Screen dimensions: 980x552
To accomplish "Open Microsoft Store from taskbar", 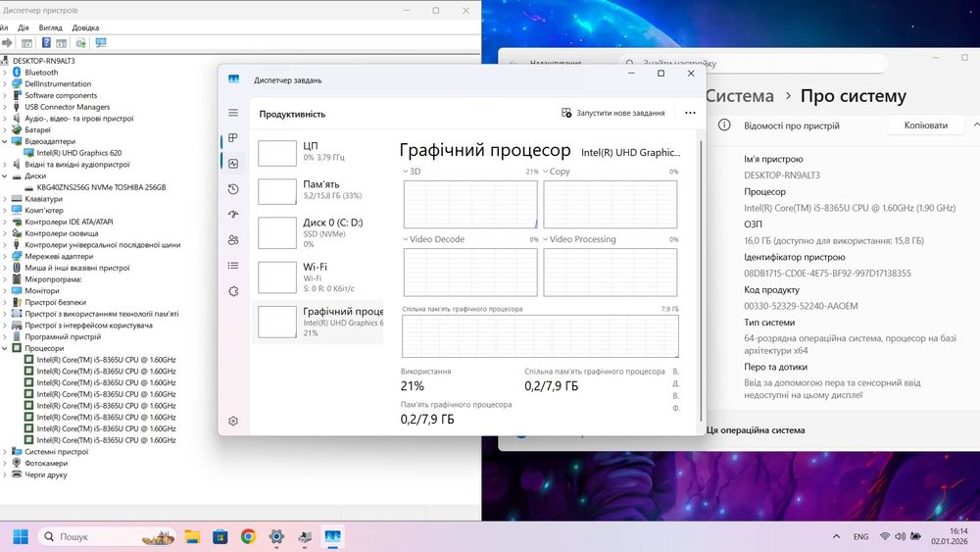I will pos(220,536).
